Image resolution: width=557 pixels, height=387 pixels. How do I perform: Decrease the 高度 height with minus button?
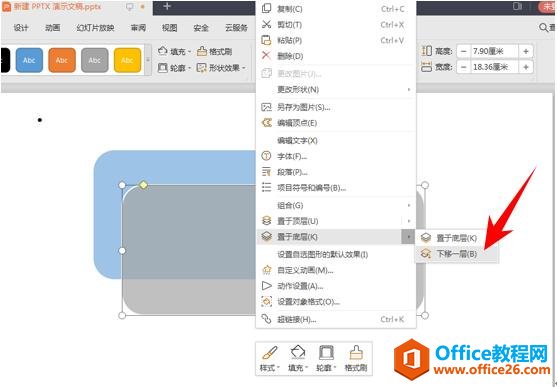pos(463,52)
